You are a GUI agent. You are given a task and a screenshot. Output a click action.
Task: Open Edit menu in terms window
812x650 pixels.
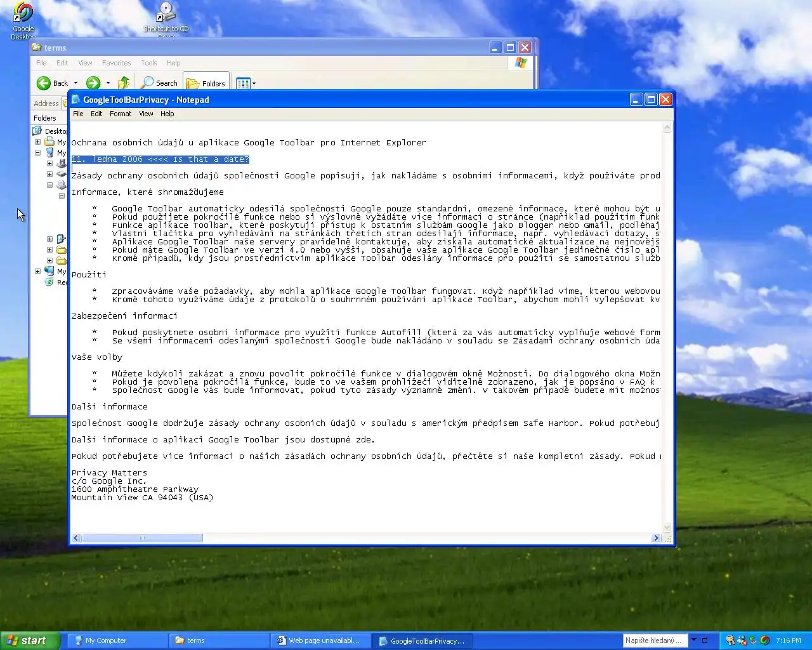point(62,63)
